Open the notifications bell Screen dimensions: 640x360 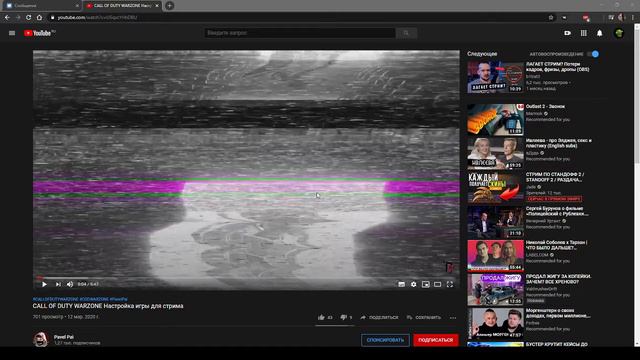tap(600, 33)
